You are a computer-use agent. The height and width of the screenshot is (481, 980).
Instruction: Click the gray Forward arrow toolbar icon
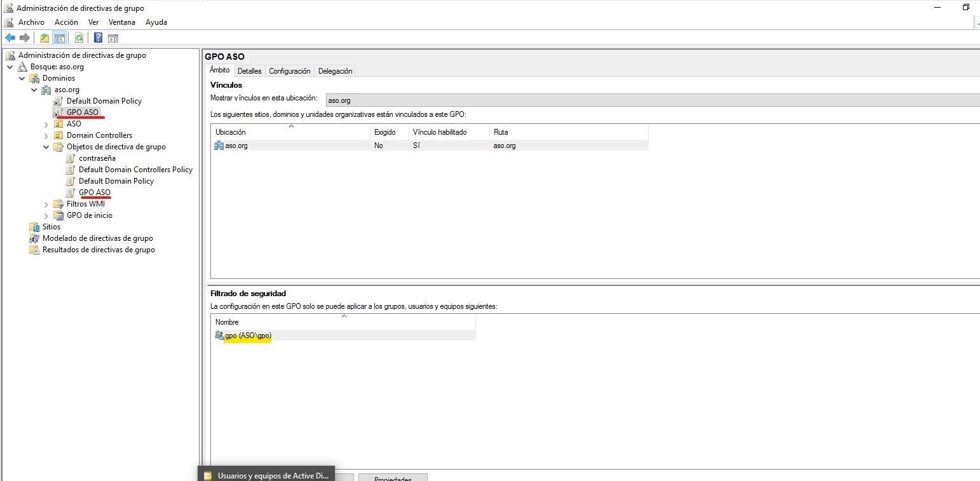25,38
